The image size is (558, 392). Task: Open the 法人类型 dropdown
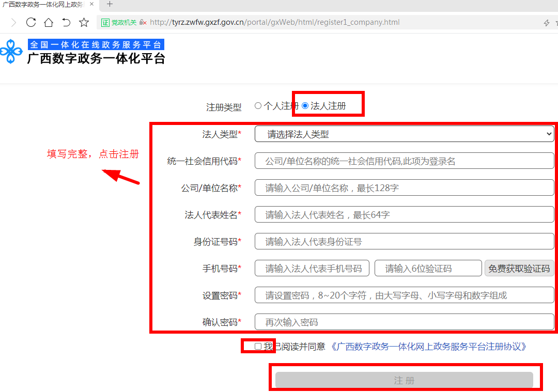click(404, 134)
